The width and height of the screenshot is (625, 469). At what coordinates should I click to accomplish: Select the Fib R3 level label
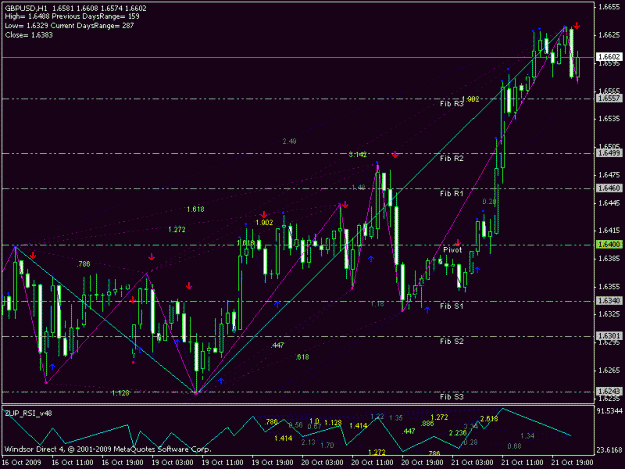coord(452,104)
